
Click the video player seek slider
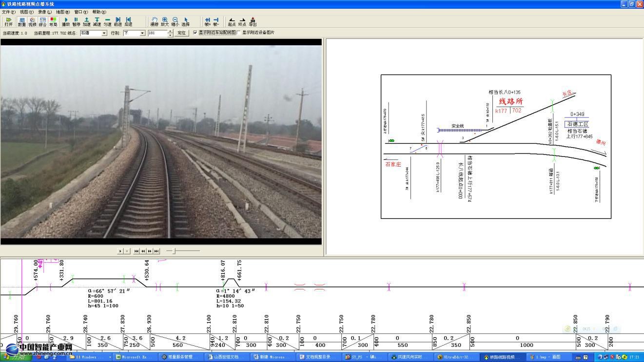tap(183, 251)
